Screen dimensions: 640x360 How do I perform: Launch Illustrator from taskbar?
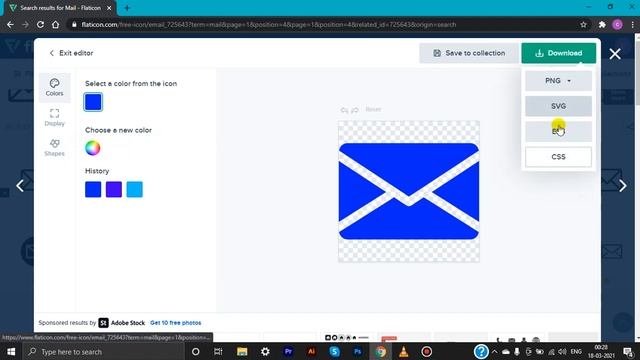coord(311,351)
